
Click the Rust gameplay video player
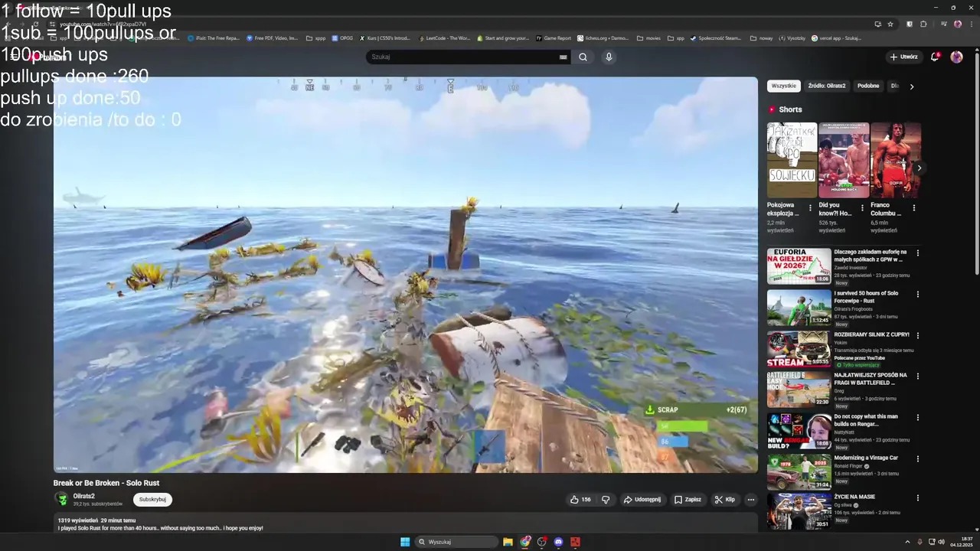(x=405, y=275)
